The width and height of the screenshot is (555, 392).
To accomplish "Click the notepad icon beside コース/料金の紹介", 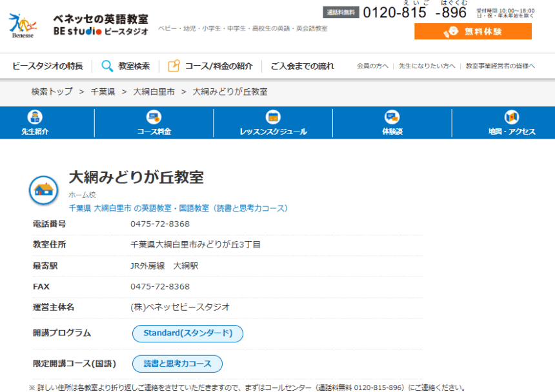I will tap(174, 66).
